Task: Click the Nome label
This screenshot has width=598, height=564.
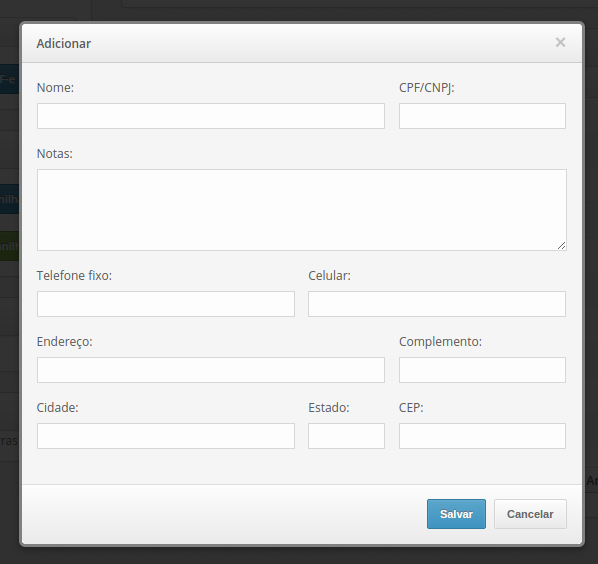Action: pyautogui.click(x=55, y=88)
